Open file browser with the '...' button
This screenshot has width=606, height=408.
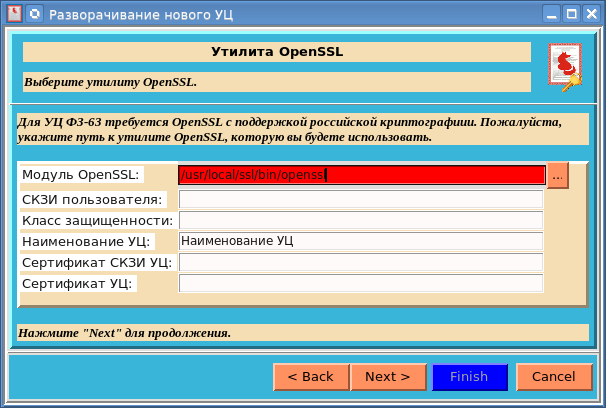click(557, 176)
